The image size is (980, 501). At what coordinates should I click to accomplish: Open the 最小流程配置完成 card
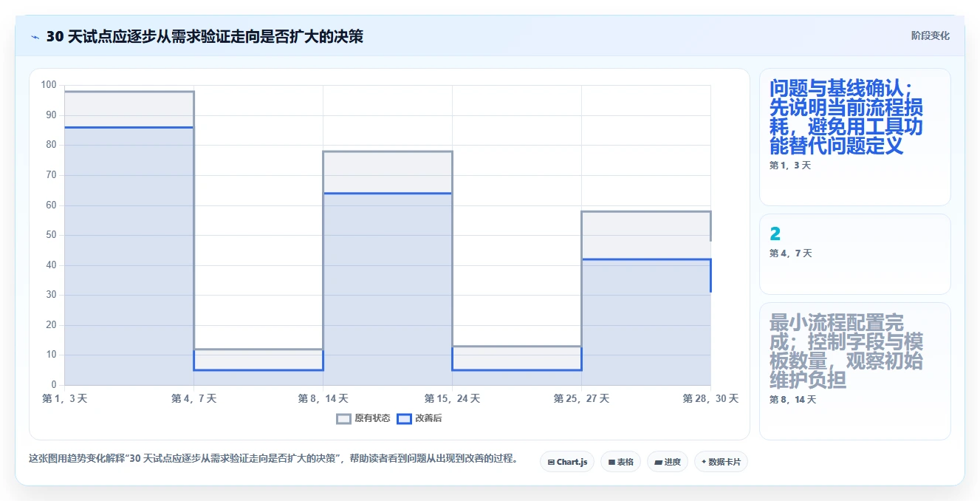pos(854,371)
